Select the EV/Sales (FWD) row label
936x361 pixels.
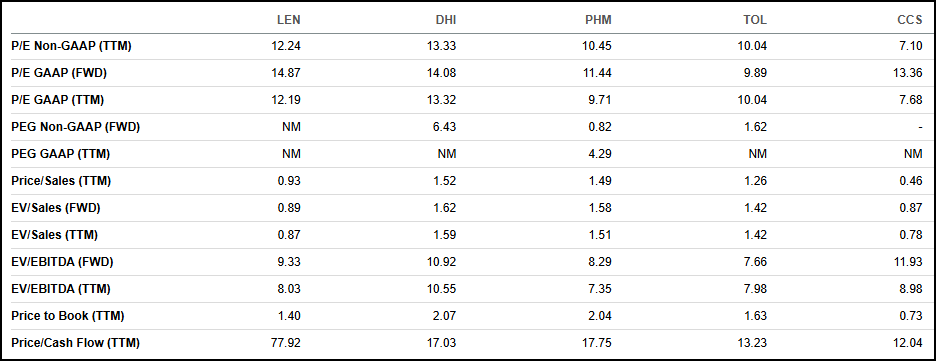[x=56, y=208]
